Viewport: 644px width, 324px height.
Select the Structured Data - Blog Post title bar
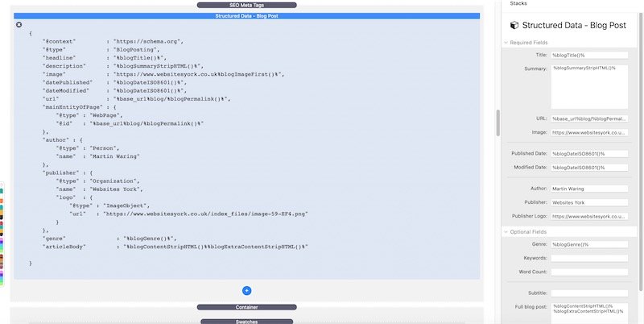(246, 16)
